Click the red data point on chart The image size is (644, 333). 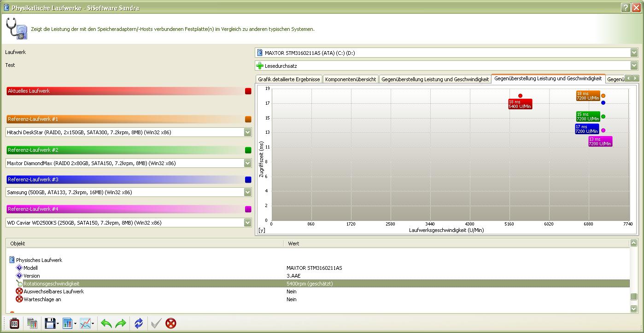coord(520,96)
